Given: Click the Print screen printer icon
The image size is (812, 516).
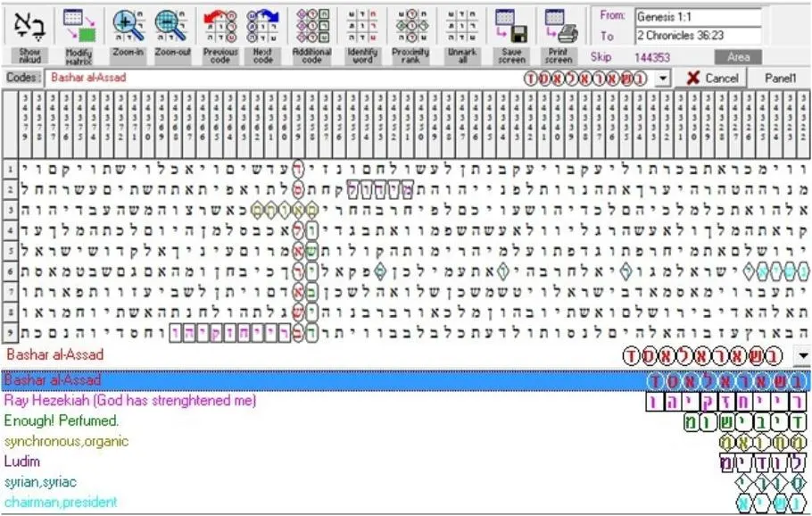Looking at the screenshot, I should pyautogui.click(x=561, y=26).
